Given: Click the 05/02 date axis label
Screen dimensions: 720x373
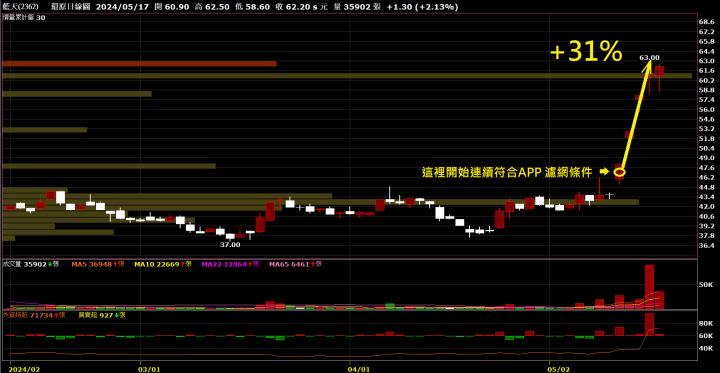Looking at the screenshot, I should pyautogui.click(x=557, y=368).
